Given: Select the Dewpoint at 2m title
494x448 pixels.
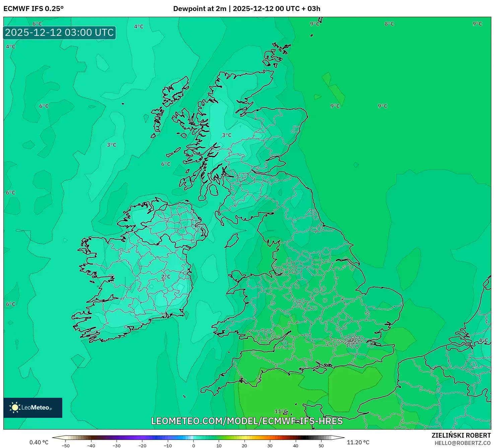Looking at the screenshot, I should [246, 8].
